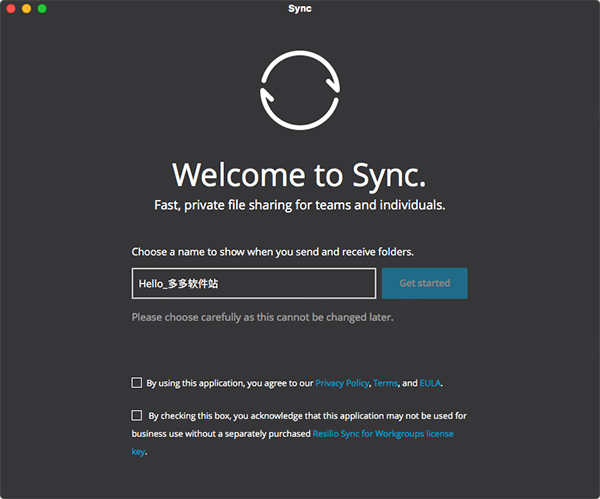
Task: Maximize the Sync window with green button
Action: tap(42, 8)
